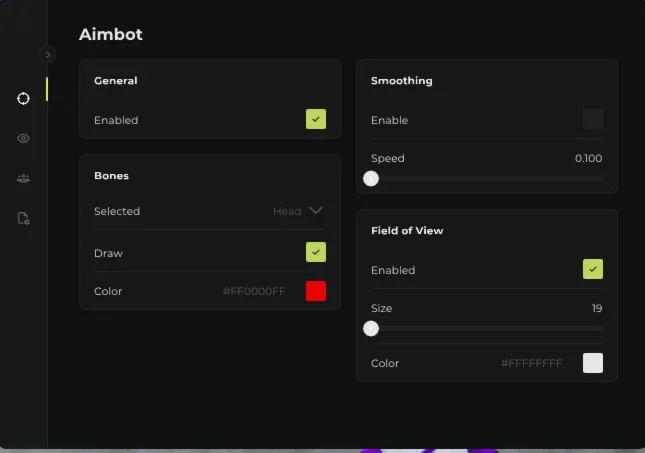The height and width of the screenshot is (453, 645).
Task: Open the white Field of View color swatch
Action: [593, 363]
